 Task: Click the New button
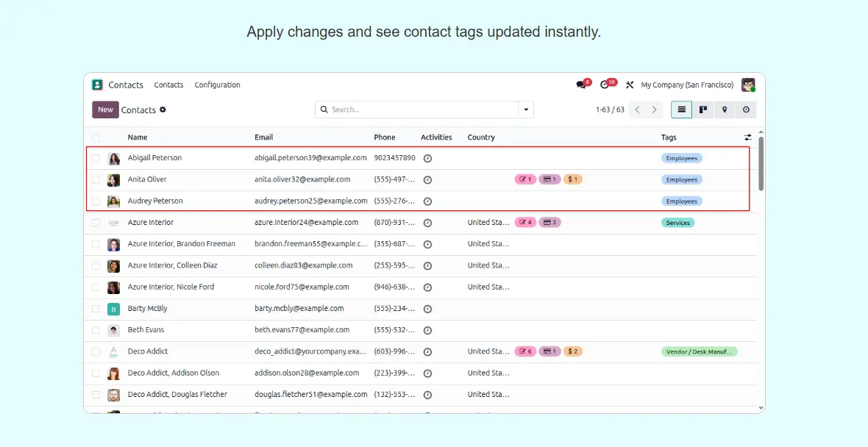click(105, 110)
